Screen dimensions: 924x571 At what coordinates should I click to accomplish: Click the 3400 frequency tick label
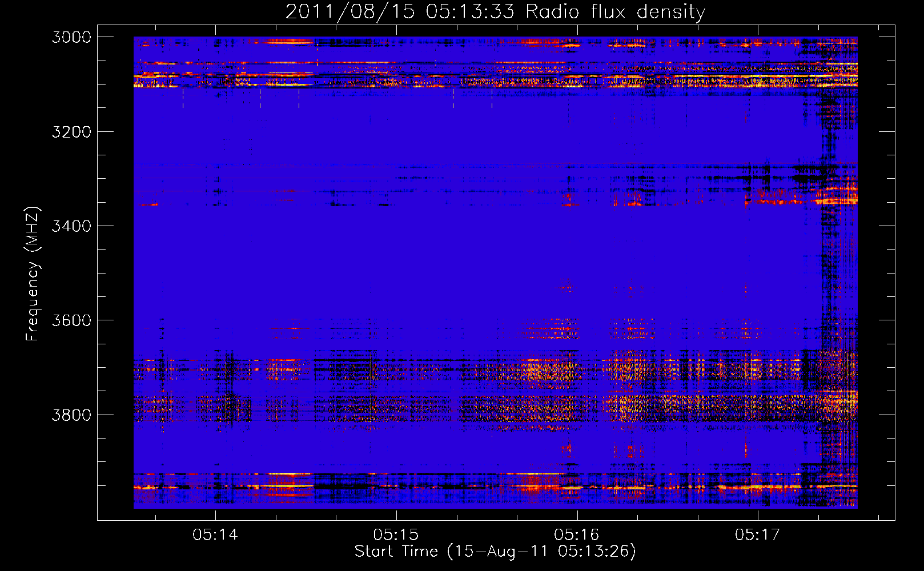(71, 226)
